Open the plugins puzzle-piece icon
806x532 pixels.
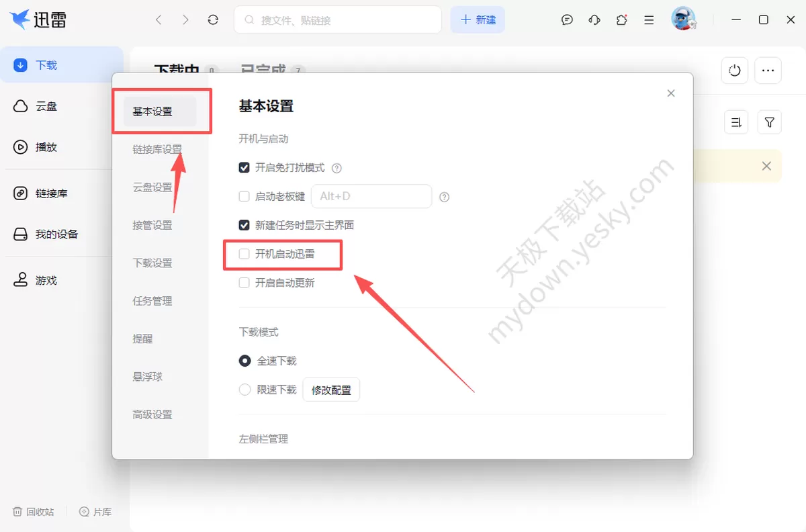point(622,20)
